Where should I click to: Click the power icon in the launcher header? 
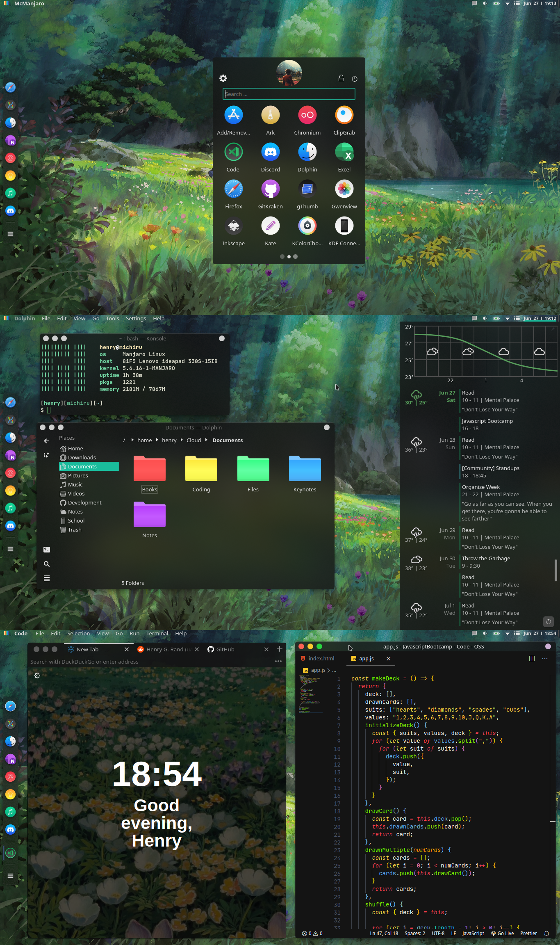(x=355, y=79)
